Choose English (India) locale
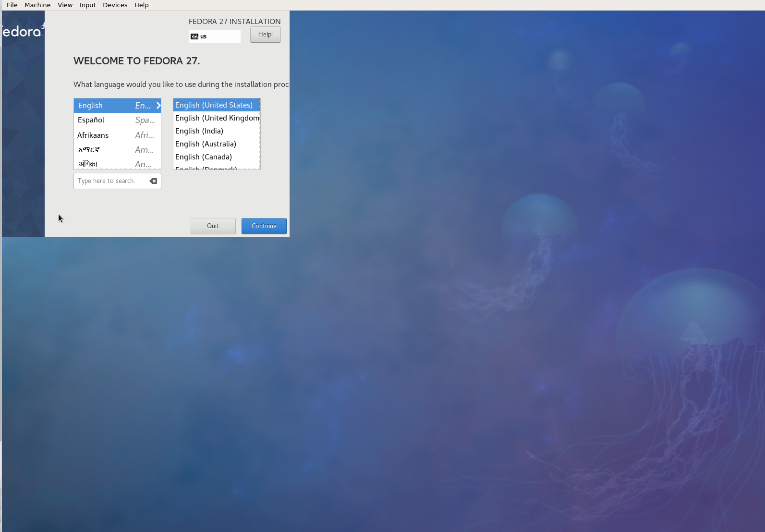Screen dimensions: 765x532 pyautogui.click(x=217, y=131)
